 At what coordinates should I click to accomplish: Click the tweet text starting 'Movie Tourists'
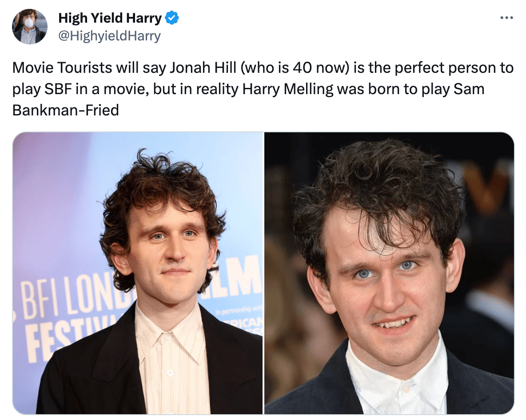pyautogui.click(x=263, y=89)
